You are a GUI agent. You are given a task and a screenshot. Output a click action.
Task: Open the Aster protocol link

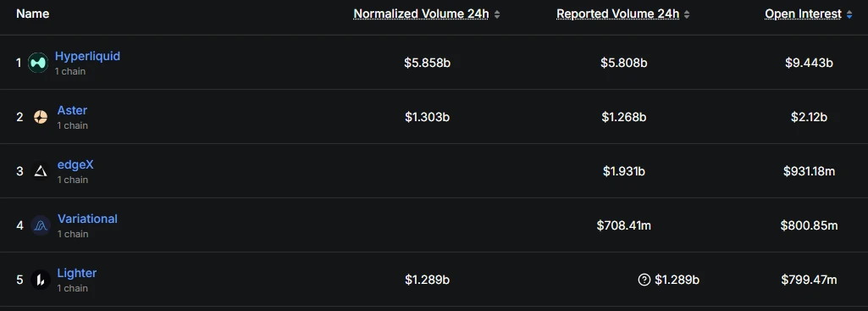(72, 110)
